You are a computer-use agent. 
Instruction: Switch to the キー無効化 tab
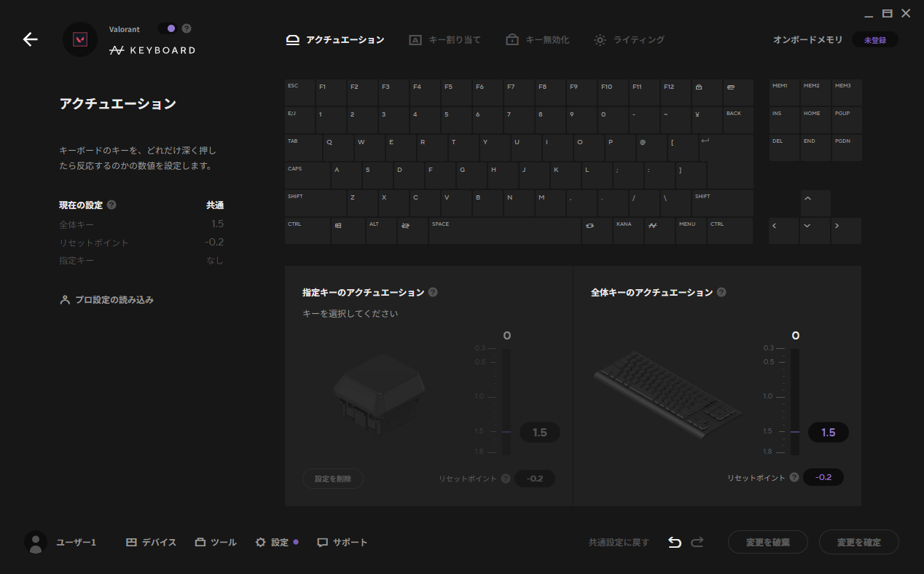(x=538, y=40)
